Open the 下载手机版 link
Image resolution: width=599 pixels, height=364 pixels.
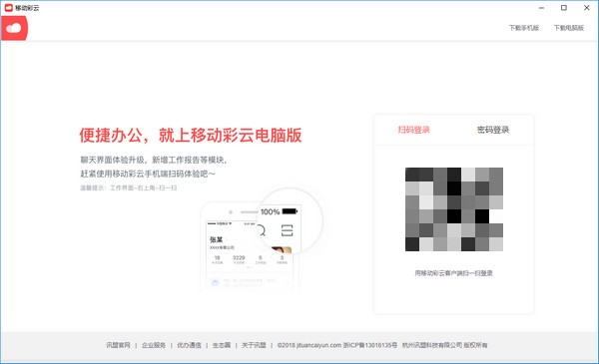click(x=524, y=28)
